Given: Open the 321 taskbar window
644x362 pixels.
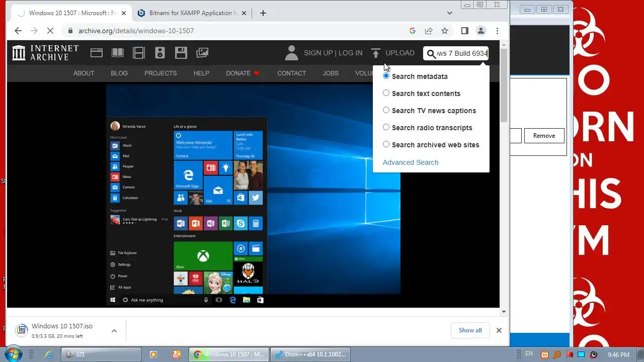Looking at the screenshot, I should click(101, 354).
